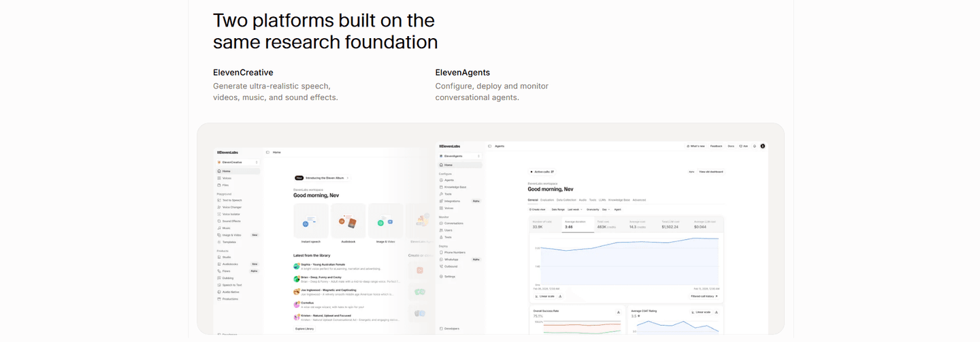Select the Total LLM cost metric card

674,224
